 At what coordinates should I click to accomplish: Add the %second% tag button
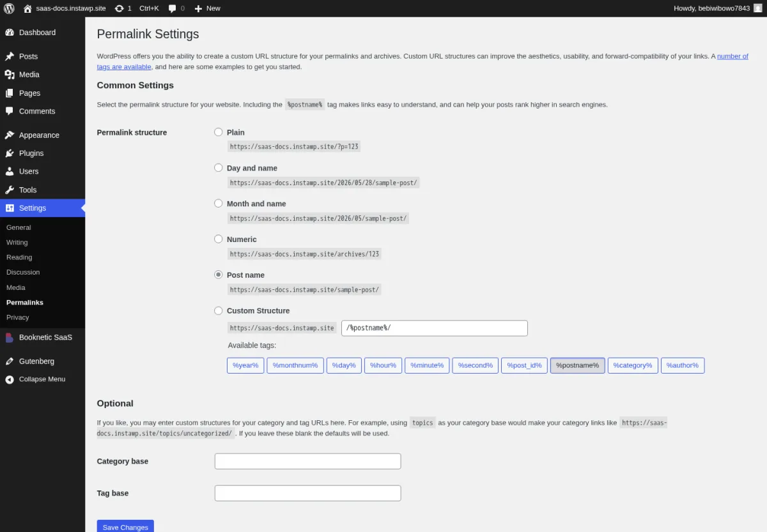click(x=476, y=365)
